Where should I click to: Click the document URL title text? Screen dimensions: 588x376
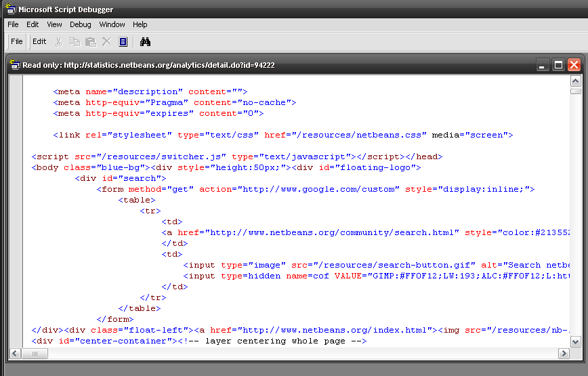click(148, 65)
